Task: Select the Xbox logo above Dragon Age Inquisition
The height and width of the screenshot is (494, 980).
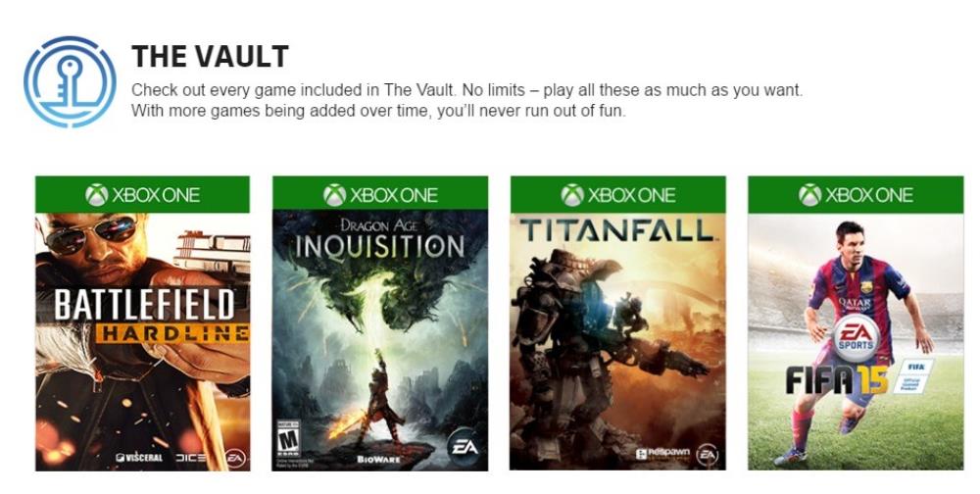Action: [334, 195]
